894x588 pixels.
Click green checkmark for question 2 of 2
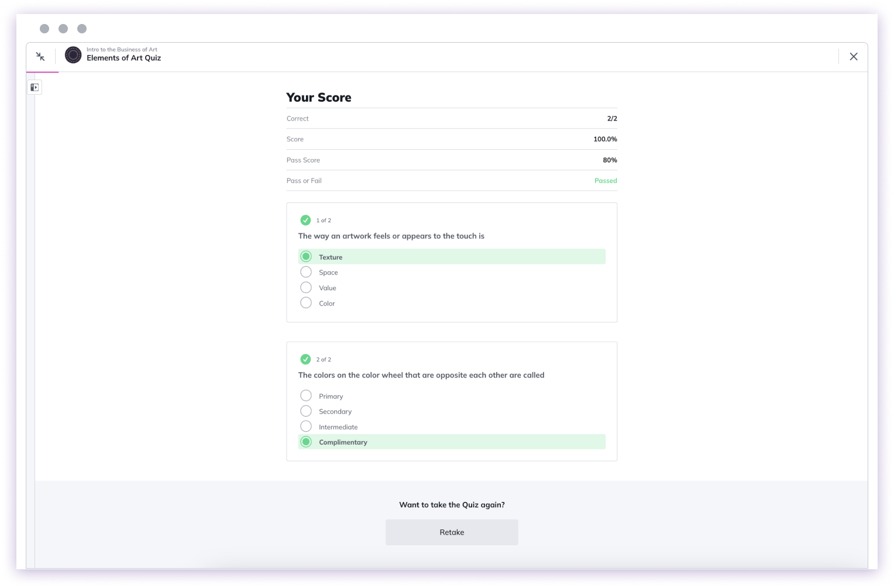(x=305, y=359)
